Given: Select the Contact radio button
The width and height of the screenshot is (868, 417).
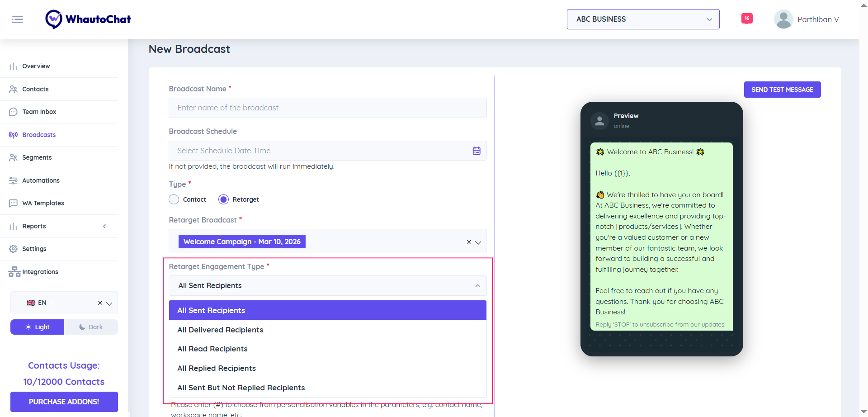Looking at the screenshot, I should (x=174, y=199).
